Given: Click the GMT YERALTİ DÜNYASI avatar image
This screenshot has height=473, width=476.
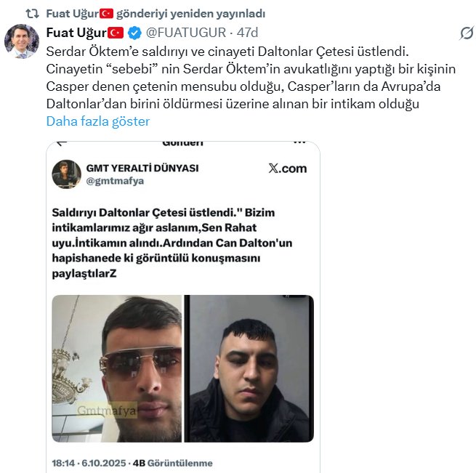Looking at the screenshot, I should click(x=66, y=174).
